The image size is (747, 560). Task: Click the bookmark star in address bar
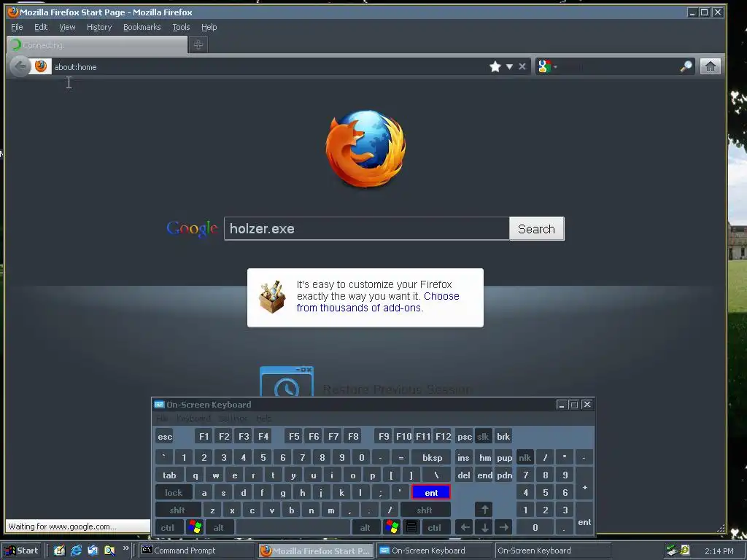495,66
